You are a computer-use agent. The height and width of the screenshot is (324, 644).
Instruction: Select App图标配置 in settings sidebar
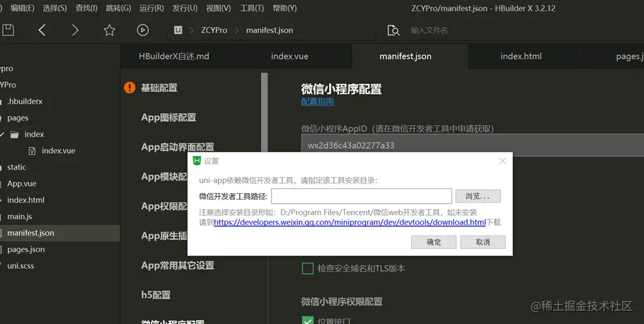pyautogui.click(x=168, y=117)
